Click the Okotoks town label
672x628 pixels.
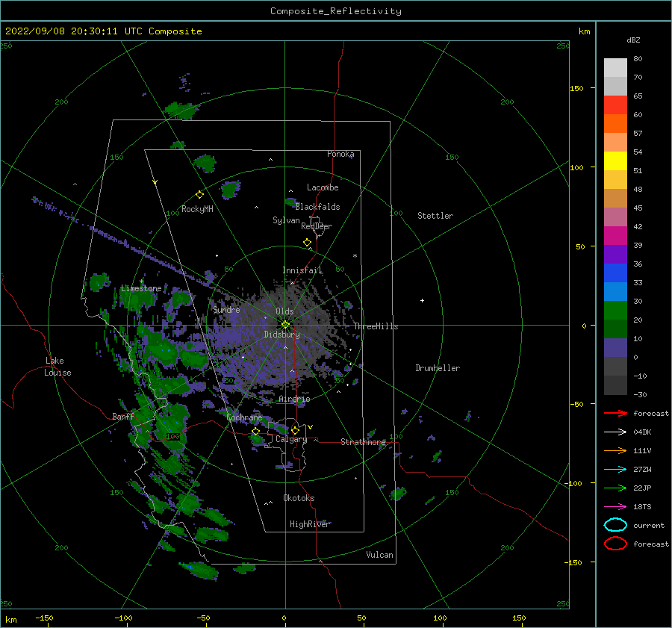[299, 498]
